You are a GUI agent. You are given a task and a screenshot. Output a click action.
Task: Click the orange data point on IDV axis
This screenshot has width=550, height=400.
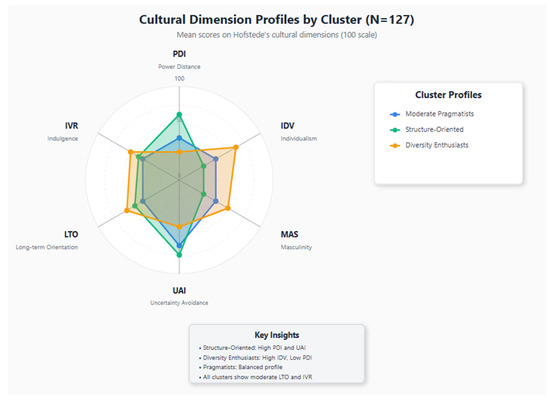pyautogui.click(x=236, y=147)
